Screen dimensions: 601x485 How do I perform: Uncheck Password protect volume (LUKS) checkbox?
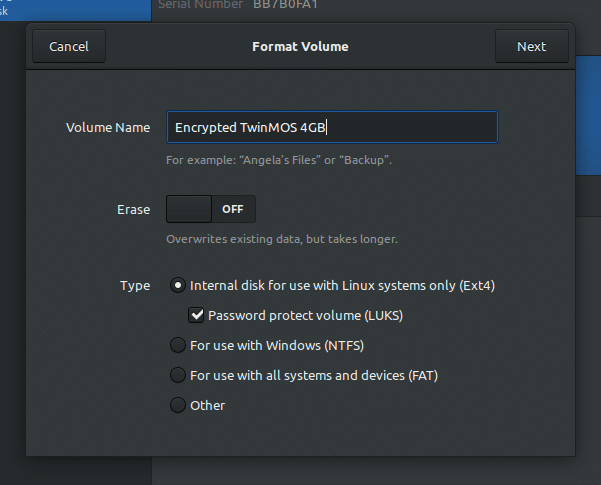tap(197, 315)
